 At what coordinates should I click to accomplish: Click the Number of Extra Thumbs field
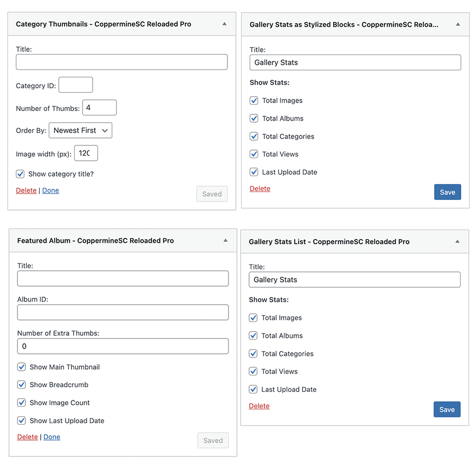coord(123,346)
